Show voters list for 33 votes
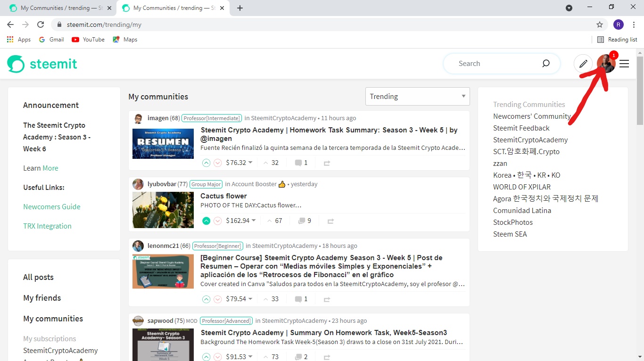The image size is (644, 361). tap(271, 299)
